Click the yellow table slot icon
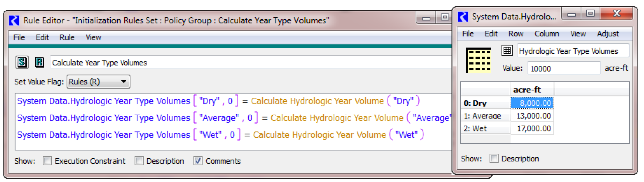The height and width of the screenshot is (182, 644). [x=479, y=60]
